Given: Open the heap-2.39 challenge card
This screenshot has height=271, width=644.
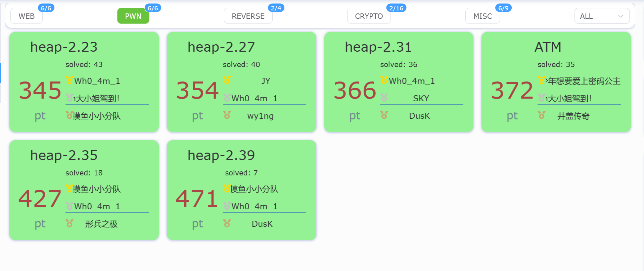Looking at the screenshot, I should click(x=241, y=190).
